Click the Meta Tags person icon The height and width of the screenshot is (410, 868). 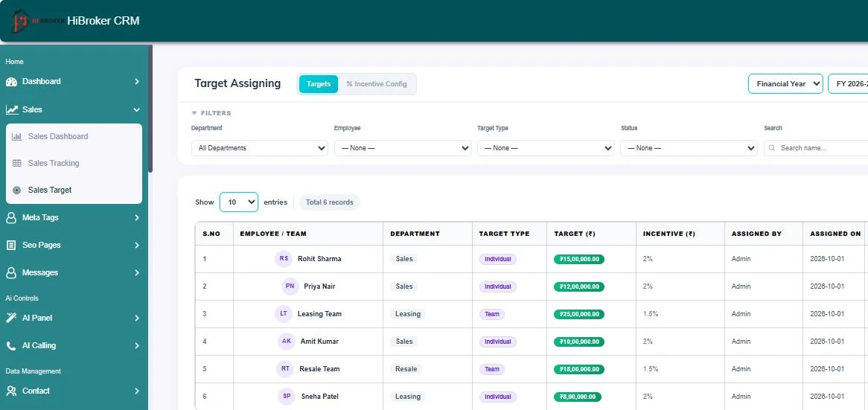[x=11, y=217]
